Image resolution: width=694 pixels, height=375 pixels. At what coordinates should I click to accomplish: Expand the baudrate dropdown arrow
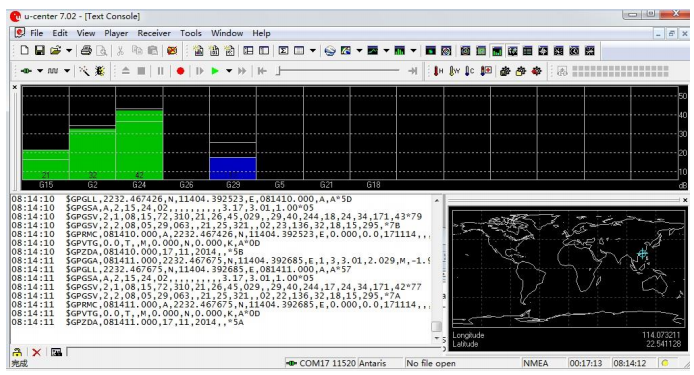[x=67, y=71]
